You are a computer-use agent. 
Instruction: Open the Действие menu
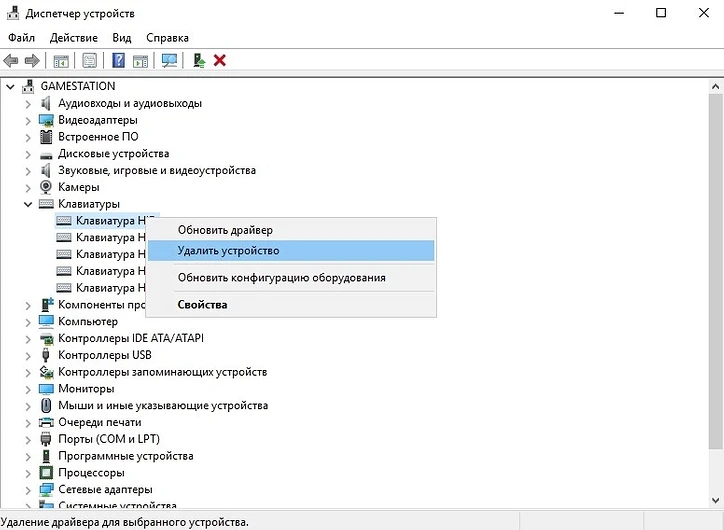tap(73, 38)
